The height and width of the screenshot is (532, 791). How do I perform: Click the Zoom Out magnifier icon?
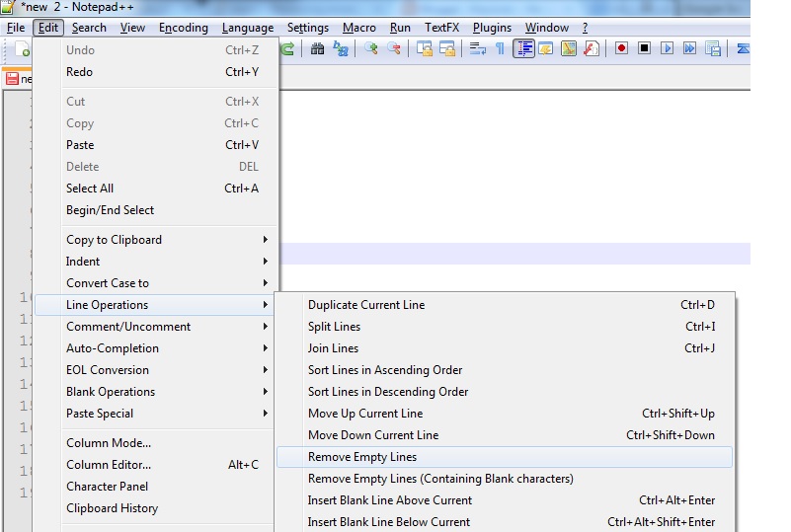[394, 49]
